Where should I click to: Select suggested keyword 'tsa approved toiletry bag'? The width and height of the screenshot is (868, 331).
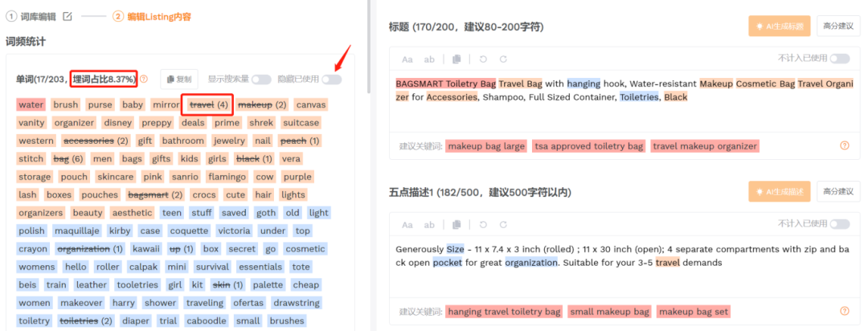(588, 146)
